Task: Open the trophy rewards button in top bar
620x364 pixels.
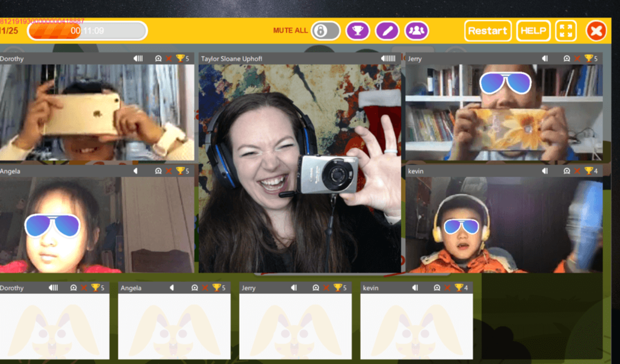Action: (x=358, y=31)
